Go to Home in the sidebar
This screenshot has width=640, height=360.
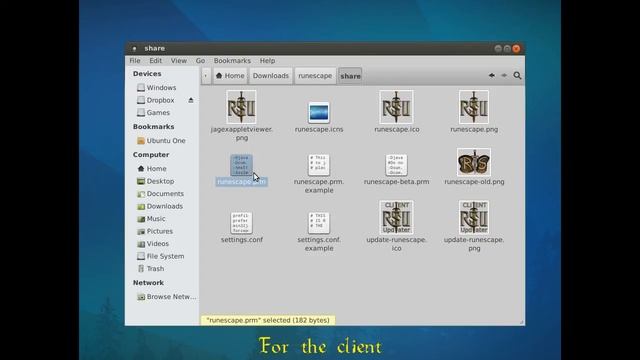click(x=152, y=169)
